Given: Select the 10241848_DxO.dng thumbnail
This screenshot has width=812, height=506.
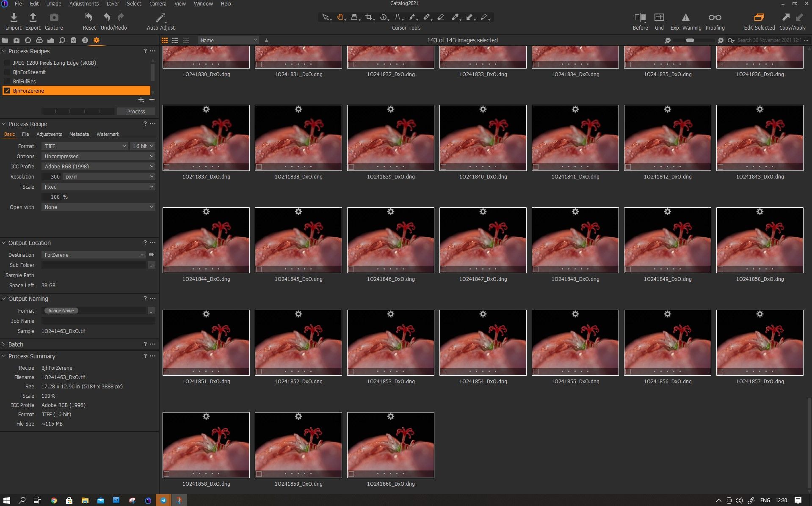Looking at the screenshot, I should 575,240.
